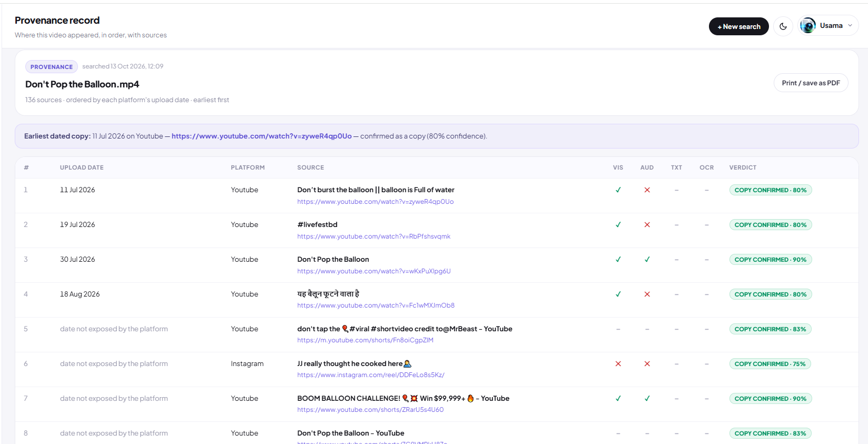This screenshot has height=444, width=868.
Task: Toggle dark mode moon icon
Action: click(x=783, y=26)
